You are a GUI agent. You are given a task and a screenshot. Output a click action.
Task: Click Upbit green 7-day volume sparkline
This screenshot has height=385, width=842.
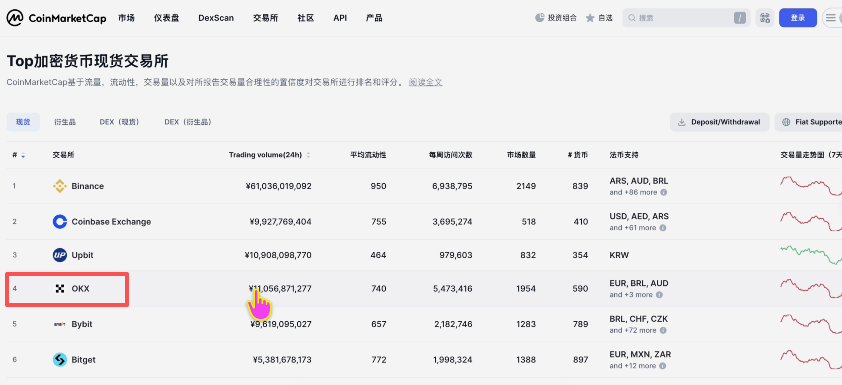tap(811, 255)
